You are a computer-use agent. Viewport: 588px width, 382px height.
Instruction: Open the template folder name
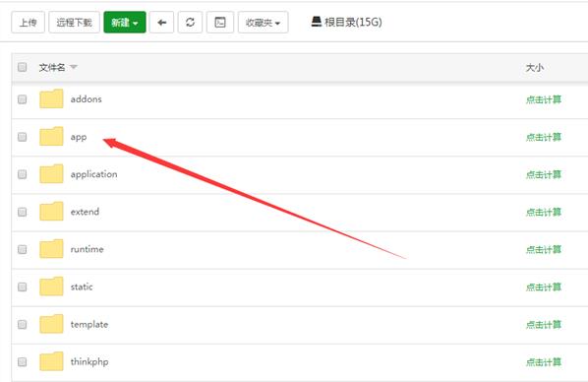(x=89, y=325)
